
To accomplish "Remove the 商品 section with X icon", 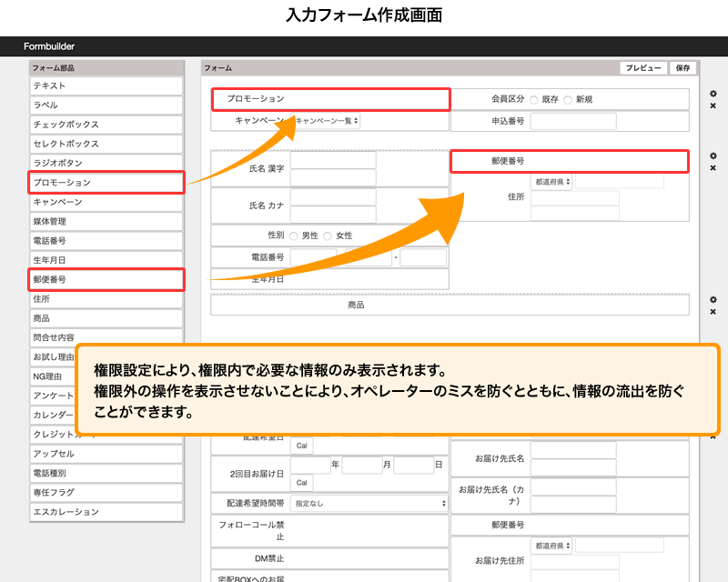I will (x=713, y=312).
